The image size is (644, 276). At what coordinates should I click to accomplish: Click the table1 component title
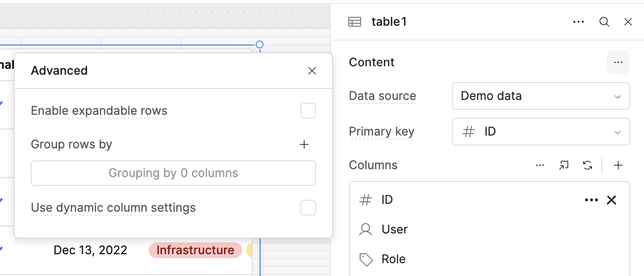[x=389, y=22]
